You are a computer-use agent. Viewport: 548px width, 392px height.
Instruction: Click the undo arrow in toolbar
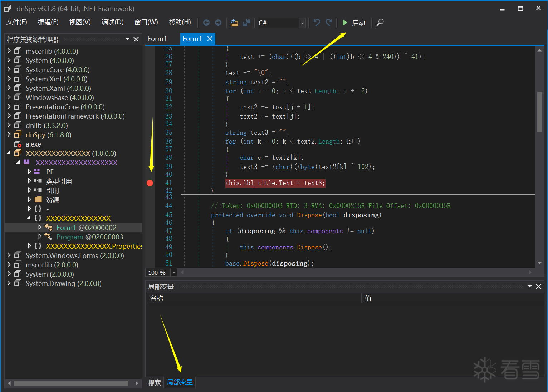[317, 23]
